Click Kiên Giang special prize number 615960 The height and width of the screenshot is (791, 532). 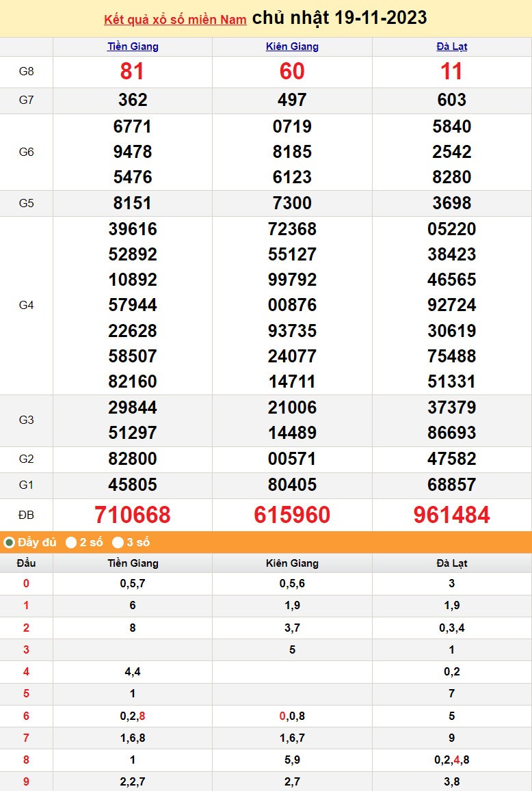click(292, 515)
